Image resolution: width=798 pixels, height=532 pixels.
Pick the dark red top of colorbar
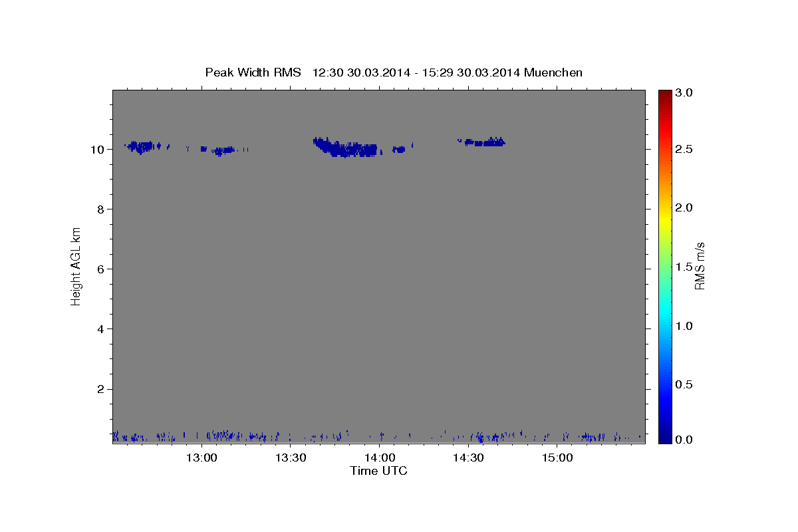[x=665, y=94]
